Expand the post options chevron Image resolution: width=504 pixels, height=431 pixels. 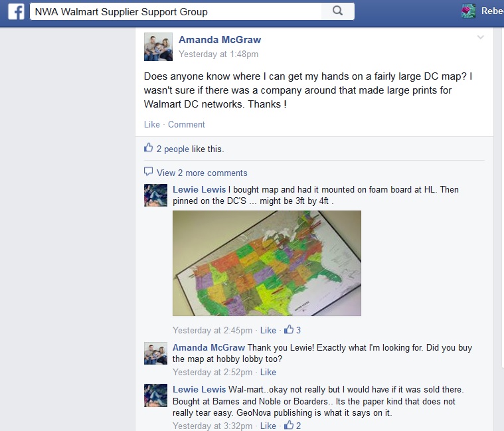click(481, 37)
